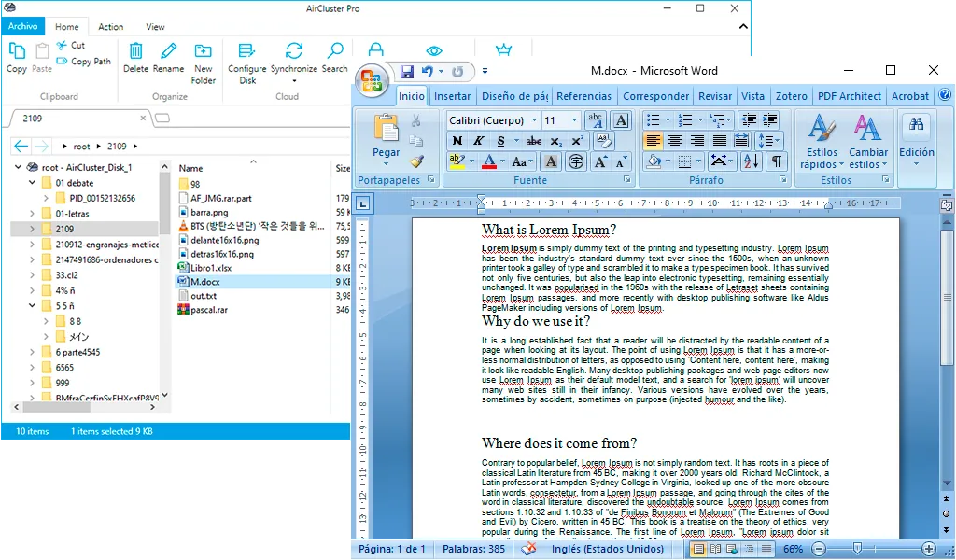Open the Action tab in AirCluster Pro

110,27
